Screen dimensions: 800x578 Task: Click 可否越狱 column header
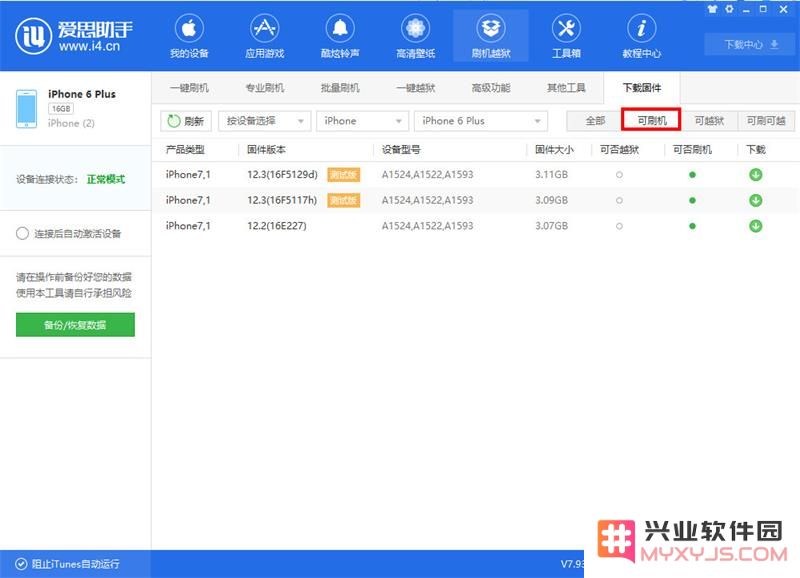619,149
